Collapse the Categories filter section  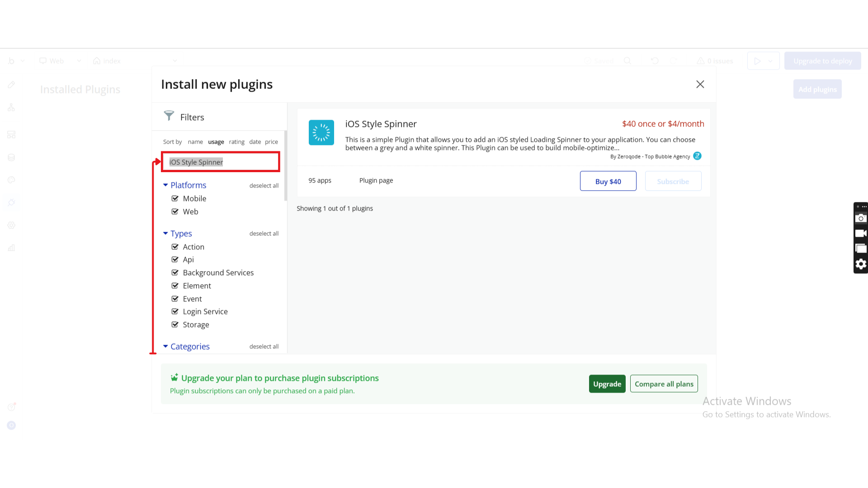(165, 347)
